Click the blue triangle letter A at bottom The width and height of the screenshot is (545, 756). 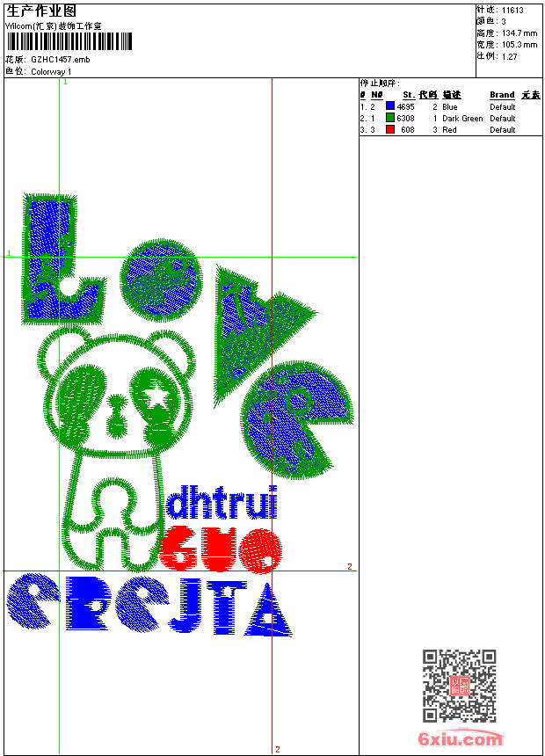click(x=268, y=610)
